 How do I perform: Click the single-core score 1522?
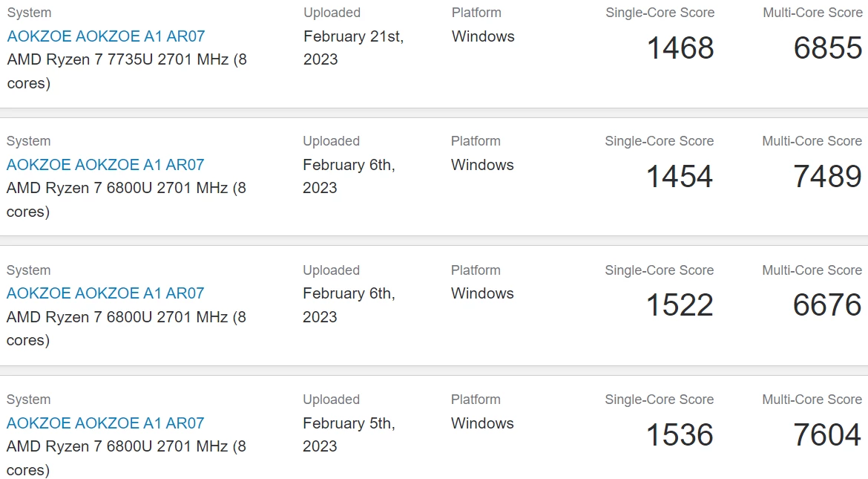680,305
